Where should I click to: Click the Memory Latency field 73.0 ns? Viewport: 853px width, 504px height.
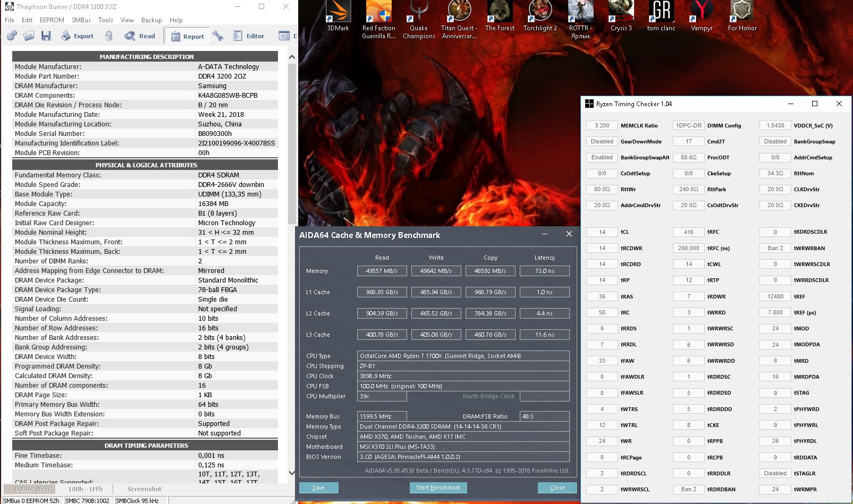coord(545,271)
